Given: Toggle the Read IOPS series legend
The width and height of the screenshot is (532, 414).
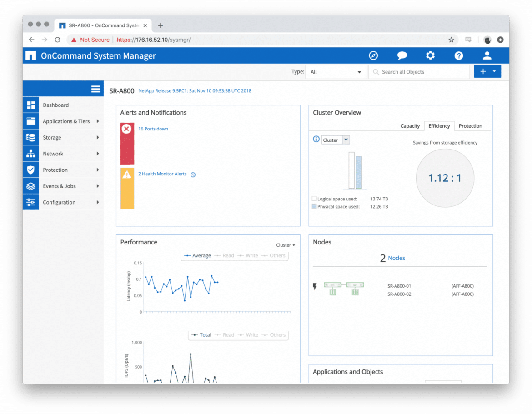Looking at the screenshot, I should point(225,335).
